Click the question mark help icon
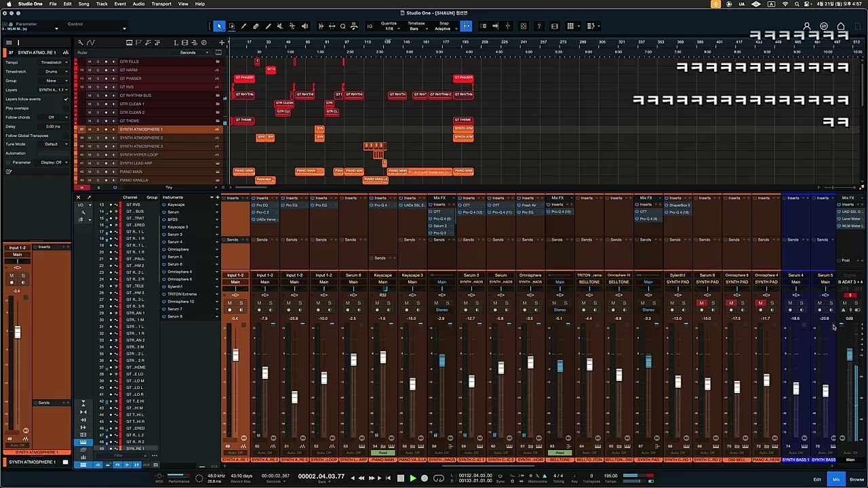 [538, 26]
